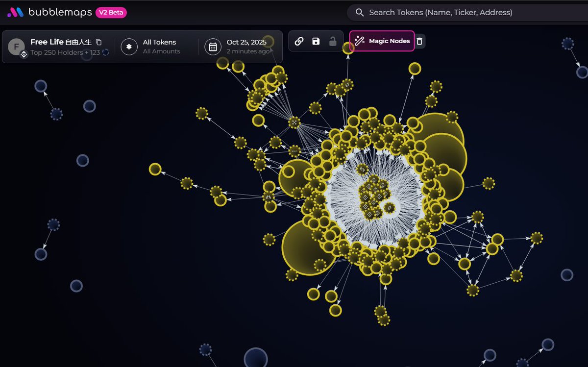Select the leftmost solid yellow node in graph
588x367 pixels.
pyautogui.click(x=155, y=169)
